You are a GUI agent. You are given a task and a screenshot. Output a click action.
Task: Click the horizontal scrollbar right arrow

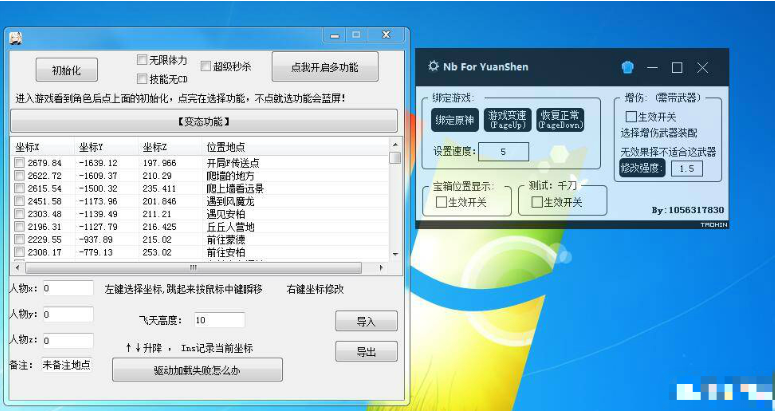[381, 268]
